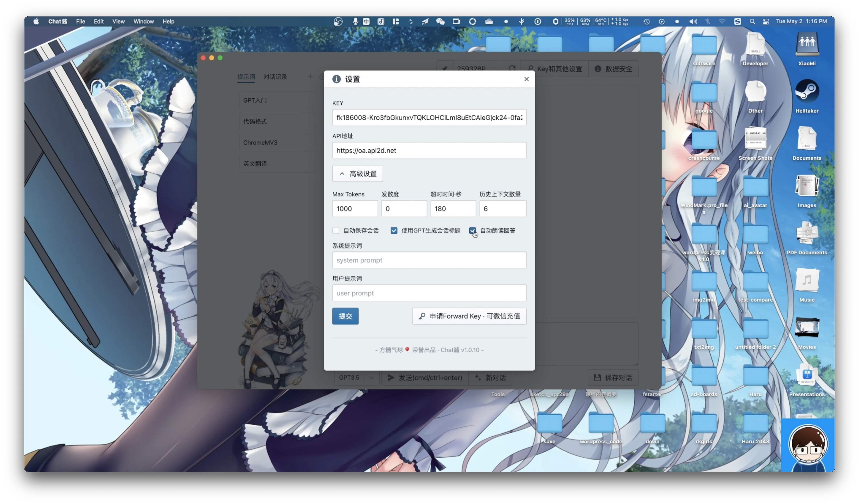This screenshot has width=859, height=504.
Task: Click the 提交 submit button
Action: pyautogui.click(x=345, y=316)
